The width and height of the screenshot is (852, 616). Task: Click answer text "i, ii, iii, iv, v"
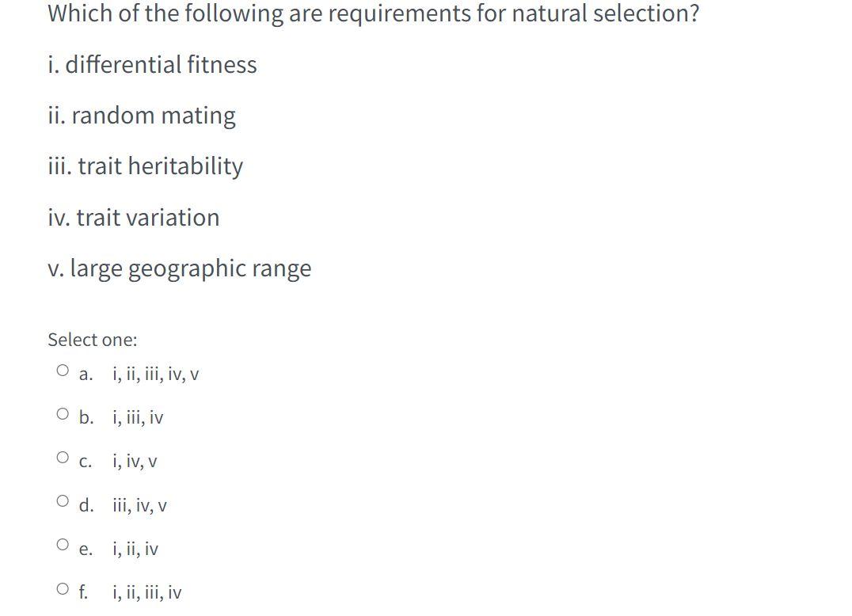tap(156, 375)
